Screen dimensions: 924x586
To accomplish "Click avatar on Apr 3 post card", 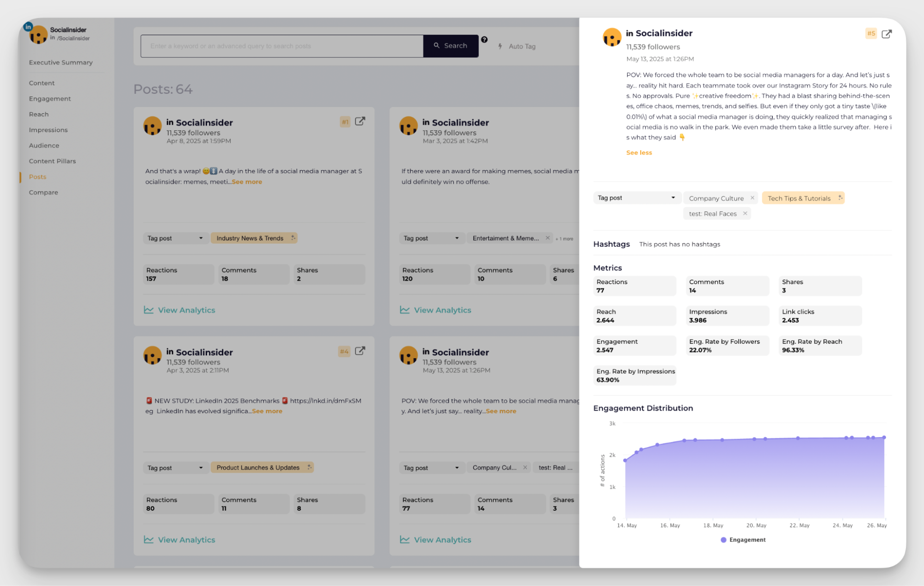I will click(x=152, y=355).
